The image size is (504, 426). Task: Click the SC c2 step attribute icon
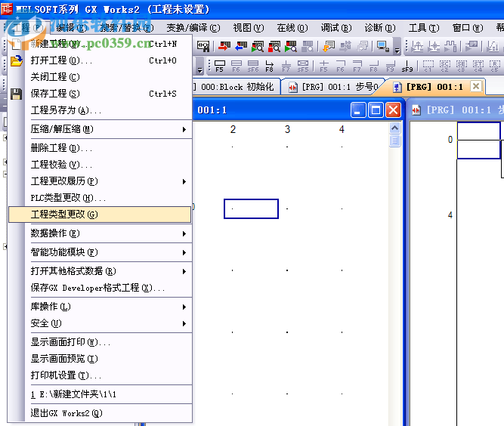click(x=445, y=66)
